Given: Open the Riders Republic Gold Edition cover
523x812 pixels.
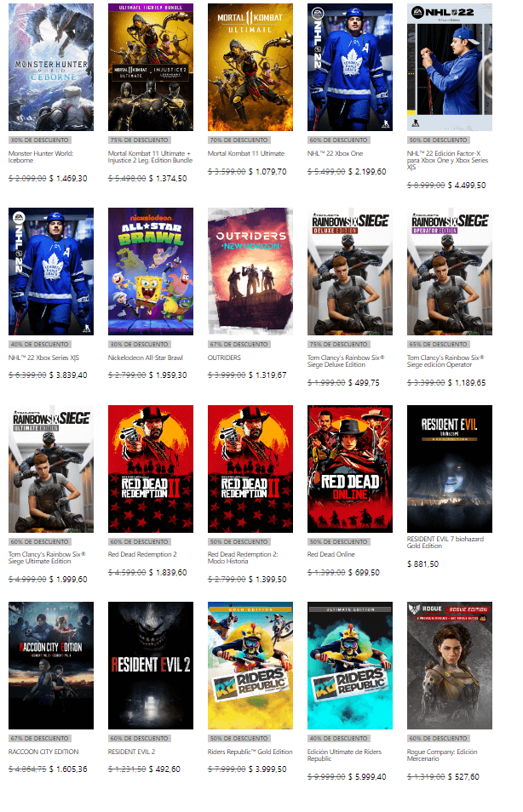Looking at the screenshot, I should click(250, 666).
